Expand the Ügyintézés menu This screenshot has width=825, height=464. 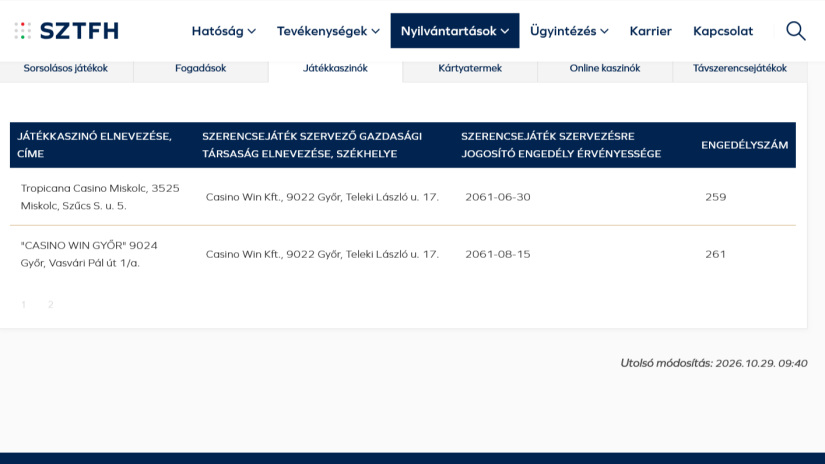pos(569,31)
